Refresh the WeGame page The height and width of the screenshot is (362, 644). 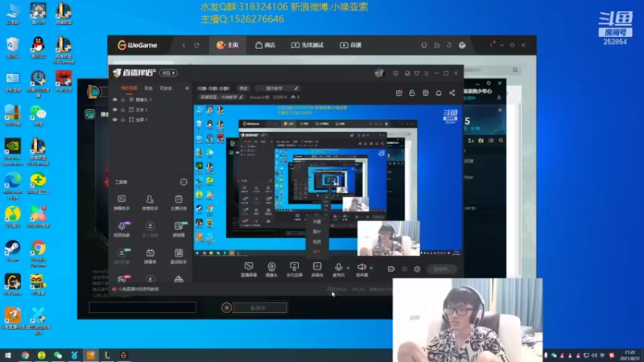click(196, 45)
